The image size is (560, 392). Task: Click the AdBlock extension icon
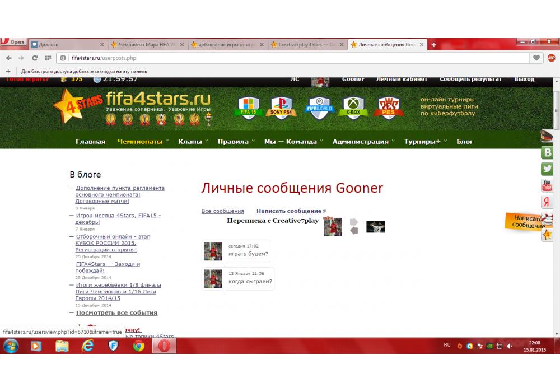pyautogui.click(x=551, y=58)
